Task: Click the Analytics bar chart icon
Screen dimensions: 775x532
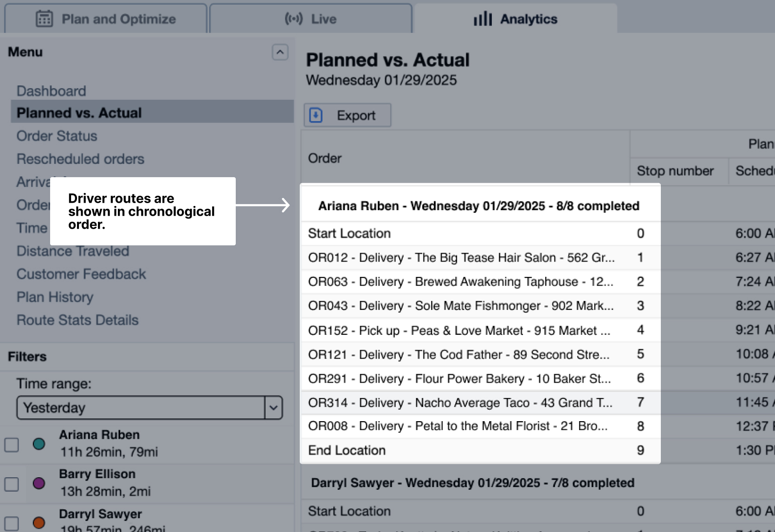Action: 482,19
